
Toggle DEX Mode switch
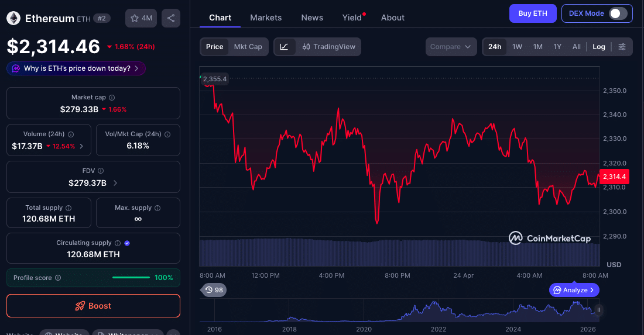point(618,13)
